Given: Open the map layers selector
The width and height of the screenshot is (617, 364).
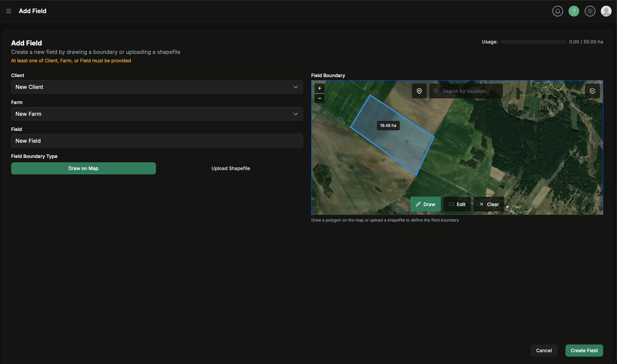Looking at the screenshot, I should coord(592,91).
